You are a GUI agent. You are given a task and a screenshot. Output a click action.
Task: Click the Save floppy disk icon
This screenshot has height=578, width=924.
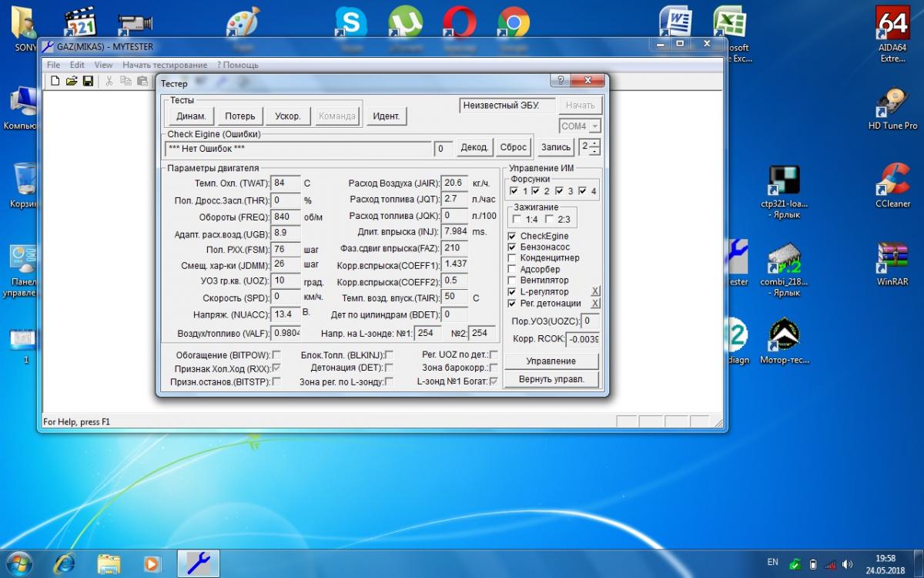88,81
